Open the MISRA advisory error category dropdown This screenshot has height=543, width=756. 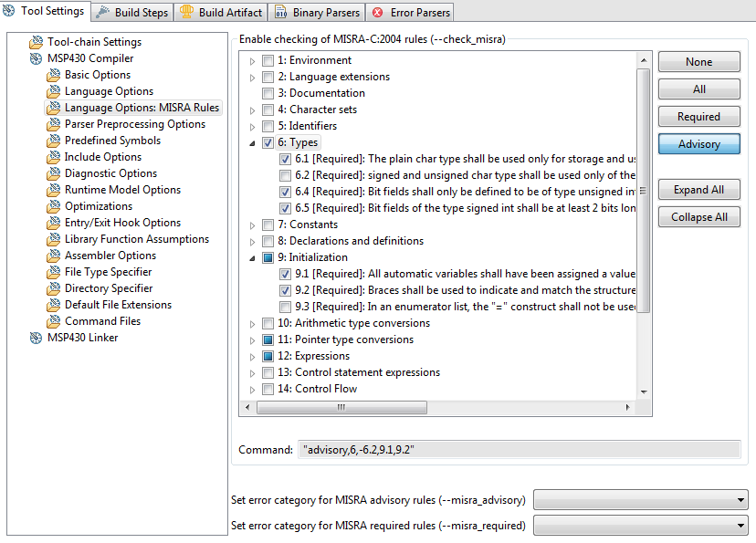[641, 499]
